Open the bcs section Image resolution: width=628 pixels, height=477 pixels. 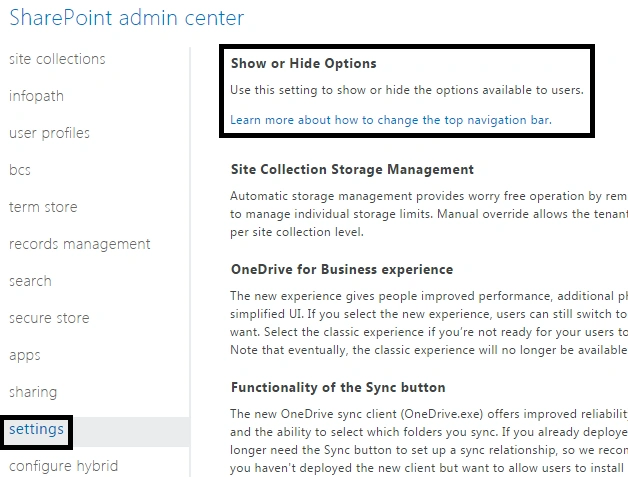[x=20, y=170]
